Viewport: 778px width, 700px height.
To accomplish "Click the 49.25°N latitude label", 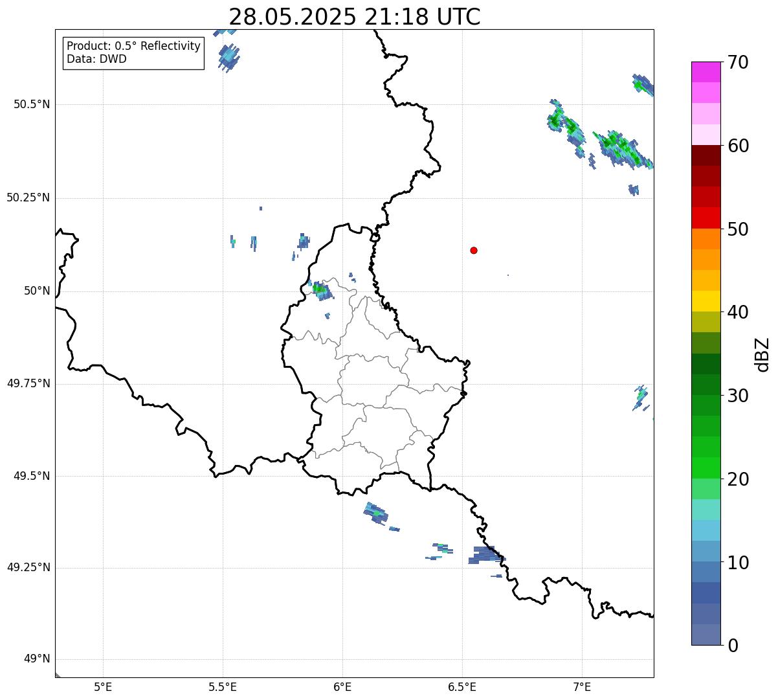I will (x=28, y=567).
